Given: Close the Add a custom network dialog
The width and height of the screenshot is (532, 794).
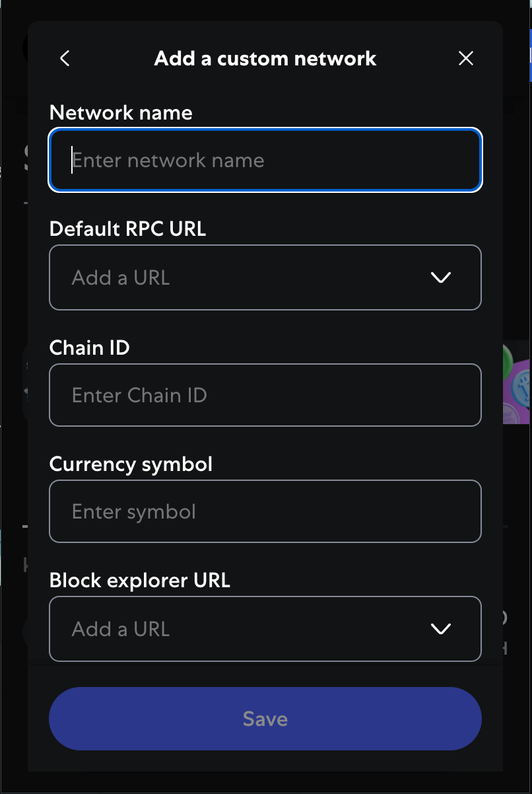Looking at the screenshot, I should (466, 58).
